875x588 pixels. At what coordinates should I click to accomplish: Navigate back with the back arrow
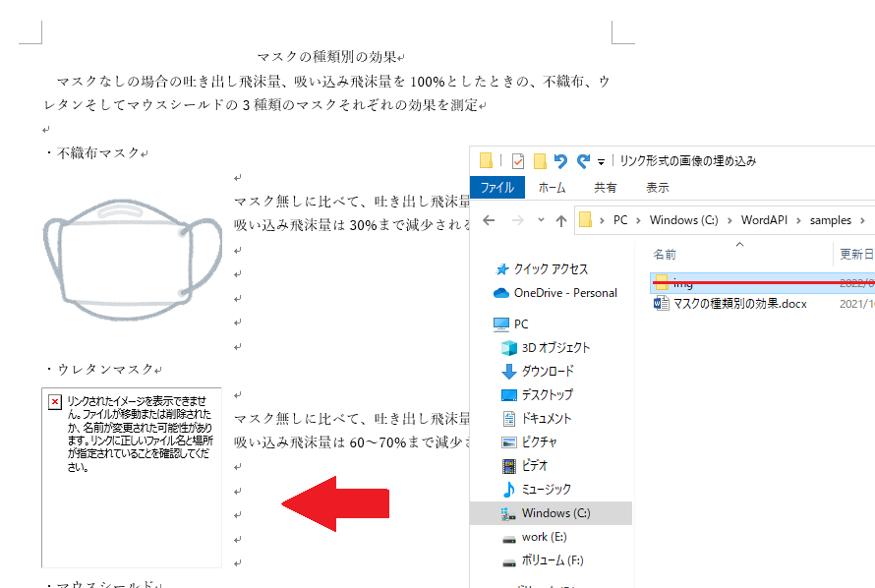[x=490, y=220]
